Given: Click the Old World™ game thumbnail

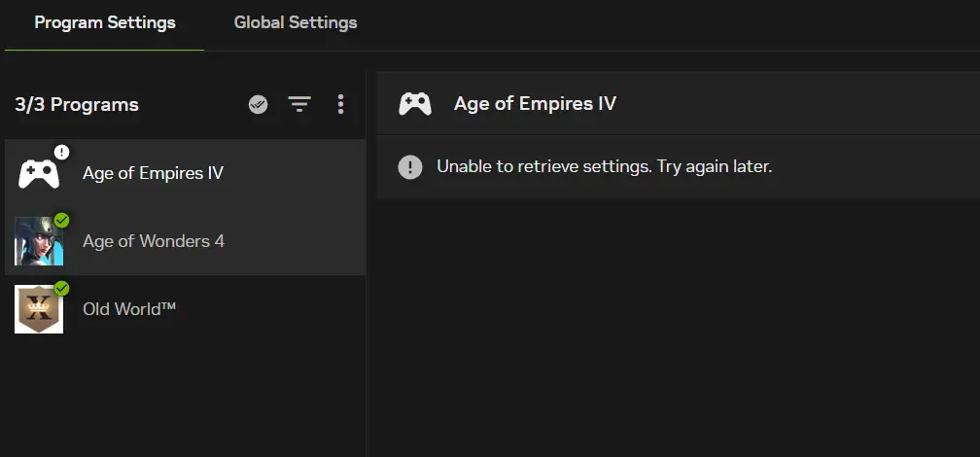Looking at the screenshot, I should click(39, 309).
